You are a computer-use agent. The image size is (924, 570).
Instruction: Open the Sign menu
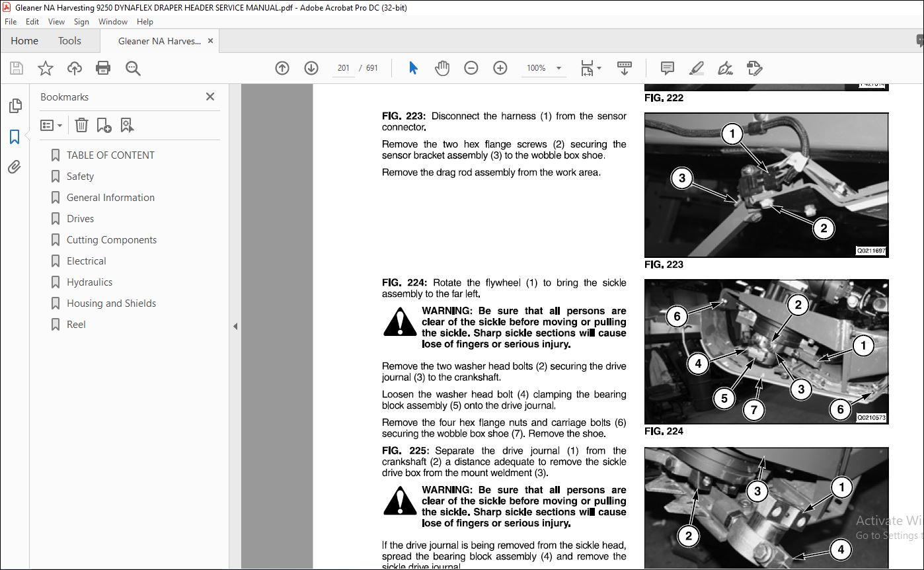[81, 22]
